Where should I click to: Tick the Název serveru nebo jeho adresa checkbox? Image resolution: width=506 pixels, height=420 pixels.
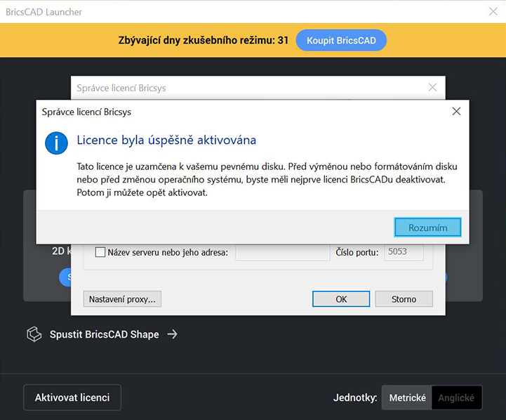click(x=100, y=252)
